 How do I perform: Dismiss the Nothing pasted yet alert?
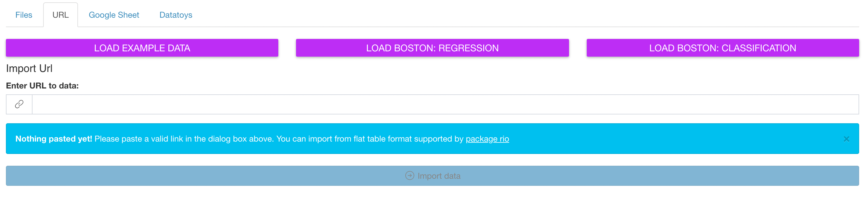[846, 139]
